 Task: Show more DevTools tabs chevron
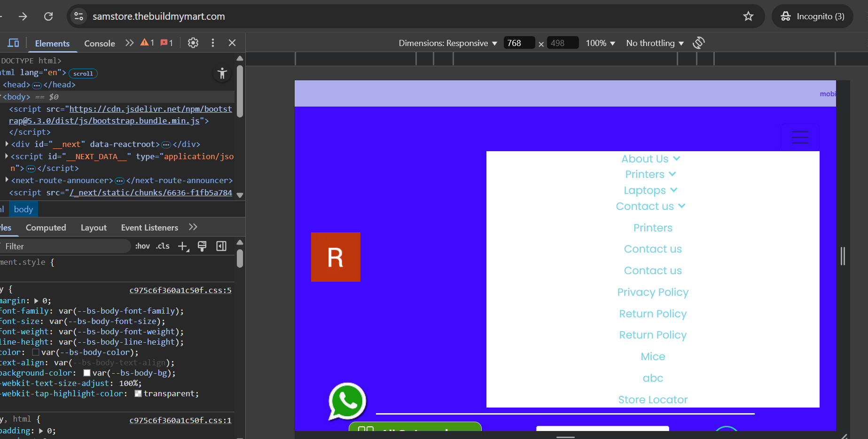tap(130, 43)
